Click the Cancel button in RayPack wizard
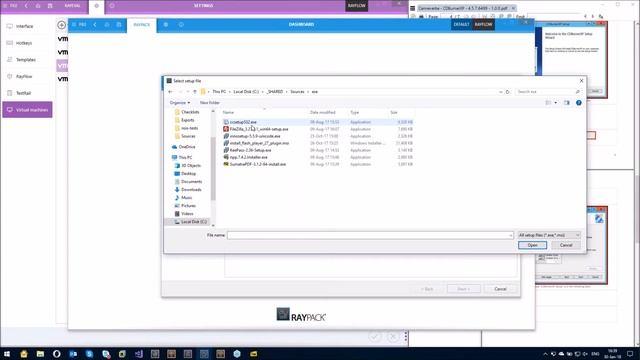This screenshot has width=640, height=360. pyautogui.click(x=500, y=289)
